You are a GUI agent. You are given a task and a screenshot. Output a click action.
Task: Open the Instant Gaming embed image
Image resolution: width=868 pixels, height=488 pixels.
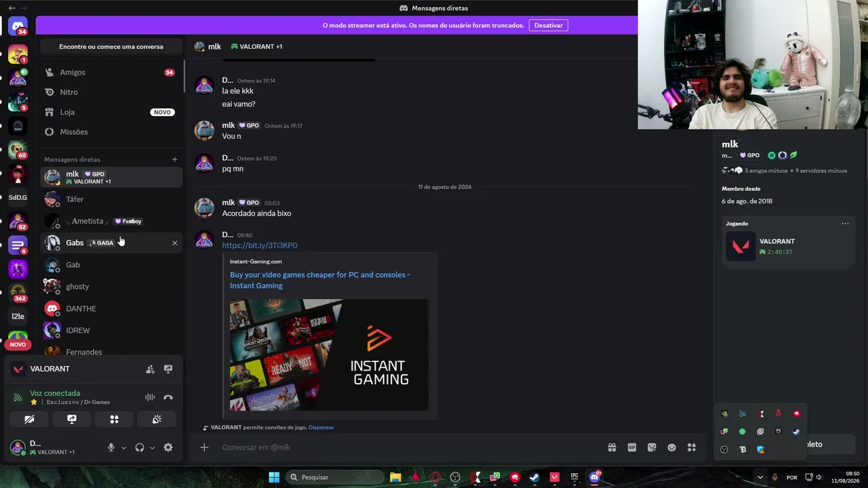click(329, 354)
